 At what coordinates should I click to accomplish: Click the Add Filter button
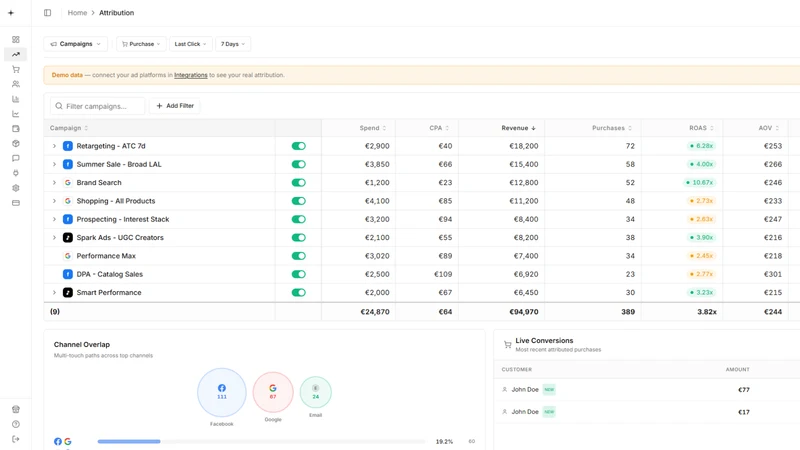click(175, 106)
